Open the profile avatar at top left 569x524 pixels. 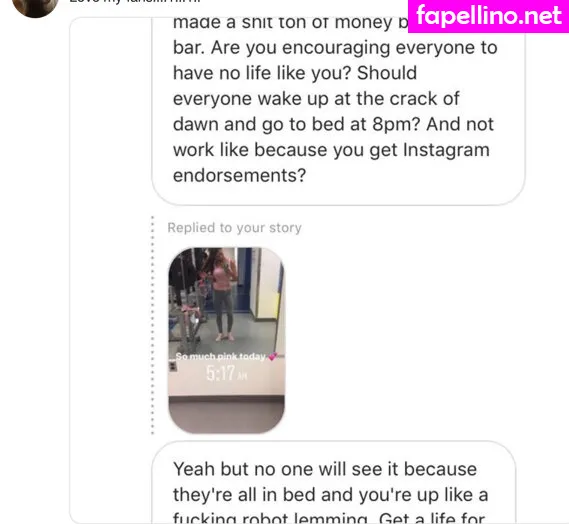click(x=35, y=7)
